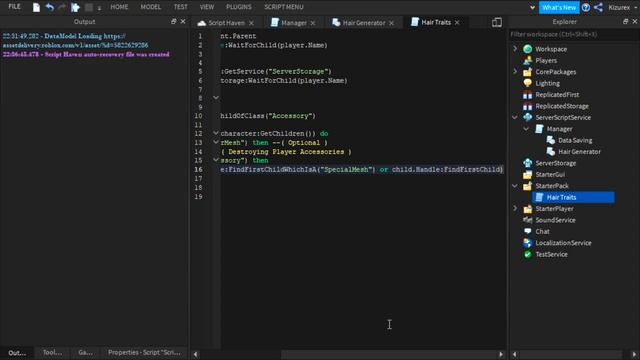The height and width of the screenshot is (360, 640).
Task: Select ServerStorage in Explorer
Action: pyautogui.click(x=556, y=163)
